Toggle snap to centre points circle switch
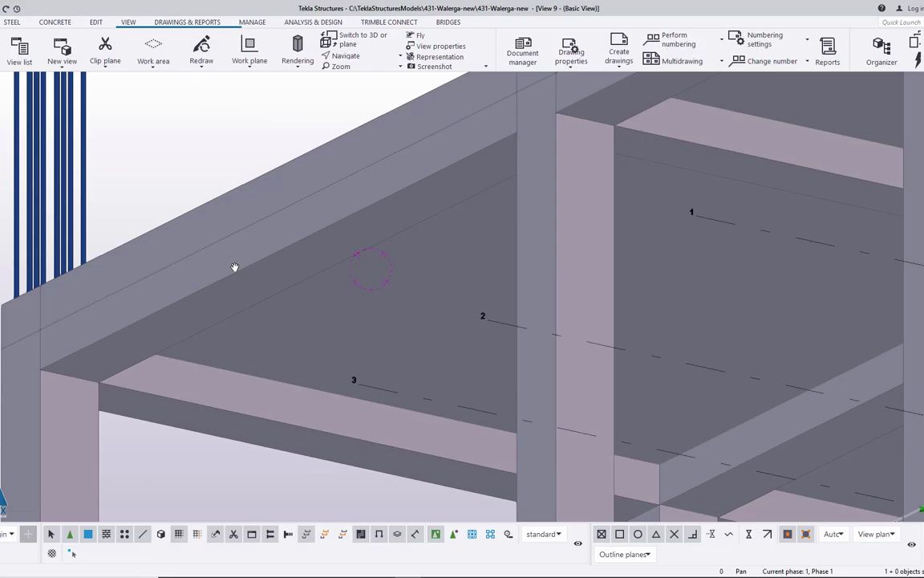 point(638,535)
